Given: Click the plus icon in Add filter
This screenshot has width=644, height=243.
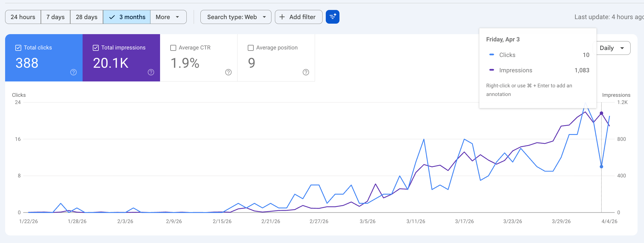Looking at the screenshot, I should coord(282,17).
